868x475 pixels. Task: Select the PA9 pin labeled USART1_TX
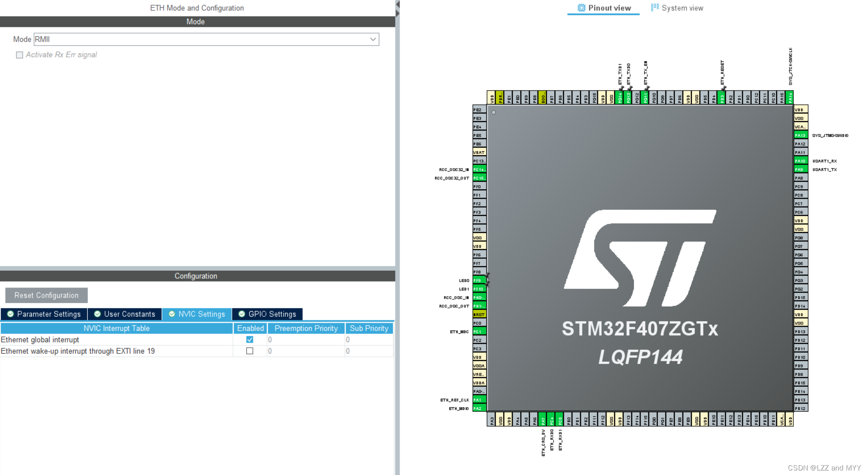click(801, 169)
